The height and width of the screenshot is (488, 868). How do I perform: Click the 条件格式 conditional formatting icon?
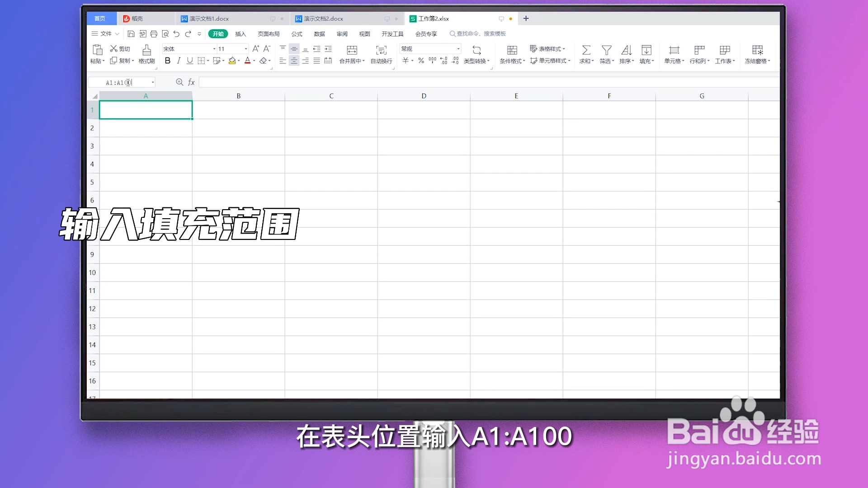tap(511, 55)
